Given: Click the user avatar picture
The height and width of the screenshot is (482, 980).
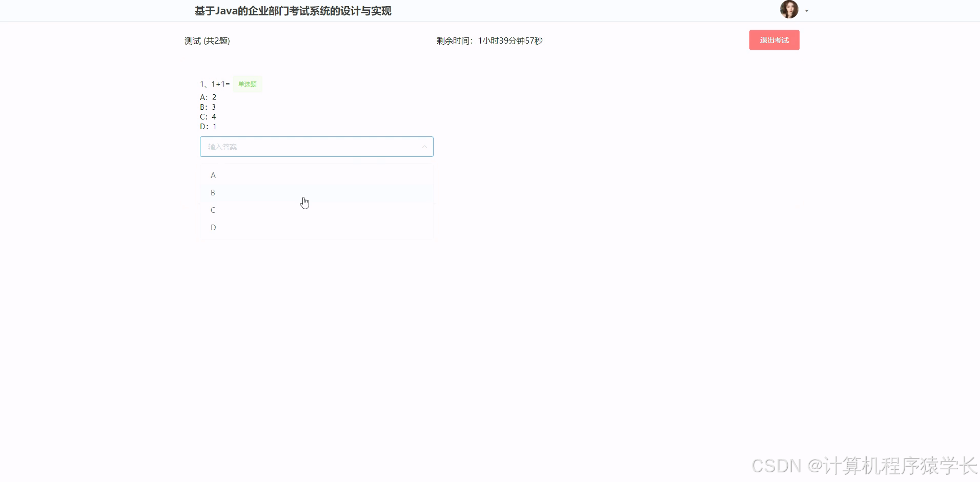Looking at the screenshot, I should point(789,9).
